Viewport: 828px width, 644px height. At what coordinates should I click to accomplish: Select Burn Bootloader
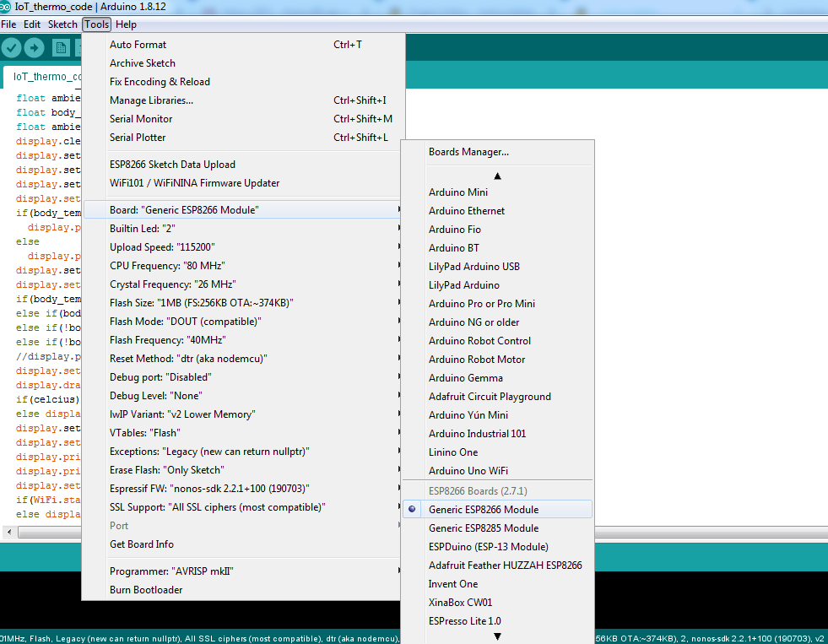[x=243, y=590]
